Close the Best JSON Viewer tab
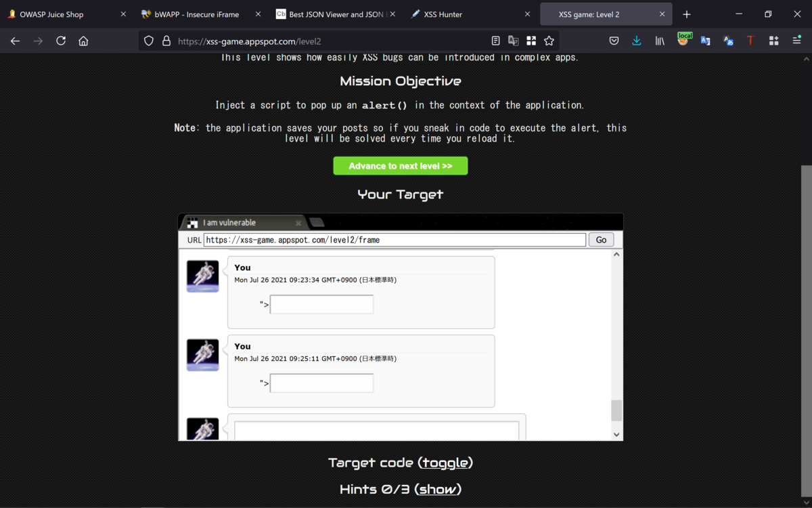This screenshot has width=812, height=508. 392,14
